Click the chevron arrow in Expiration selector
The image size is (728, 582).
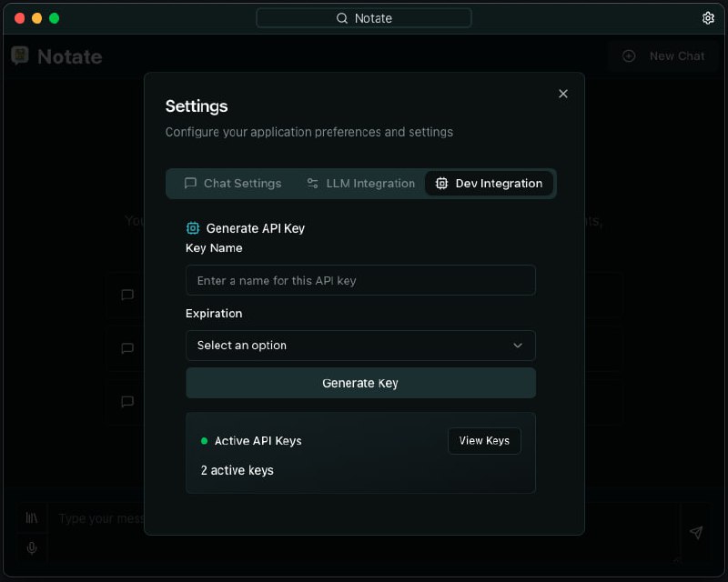(x=518, y=346)
